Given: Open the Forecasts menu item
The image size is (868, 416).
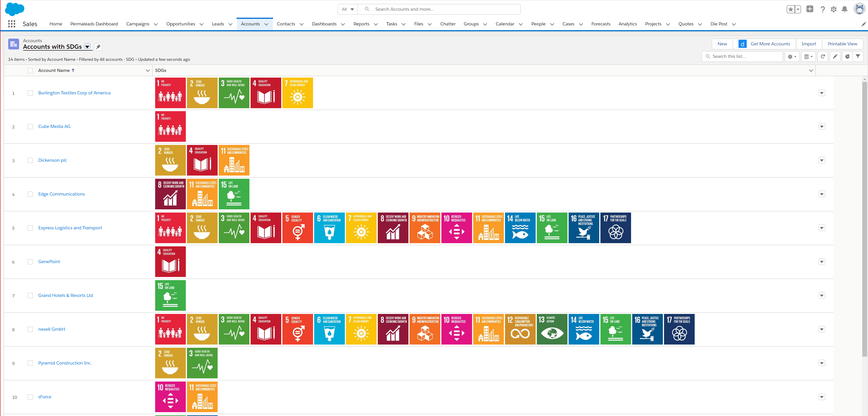Looking at the screenshot, I should (600, 24).
